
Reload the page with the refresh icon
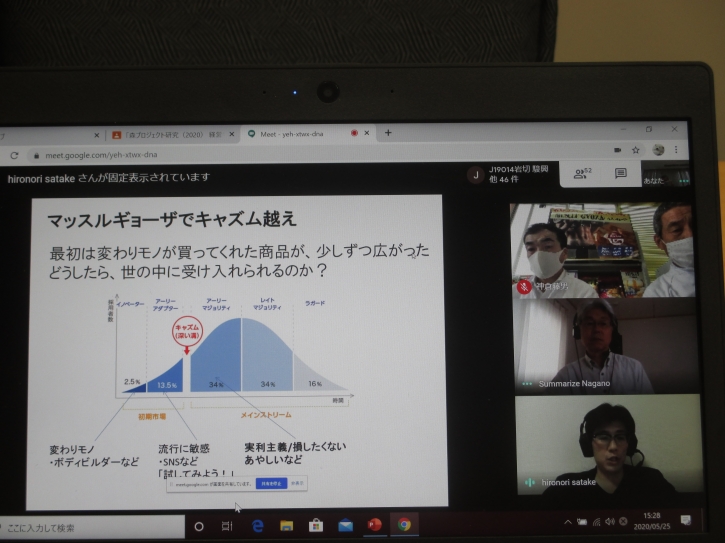point(14,155)
